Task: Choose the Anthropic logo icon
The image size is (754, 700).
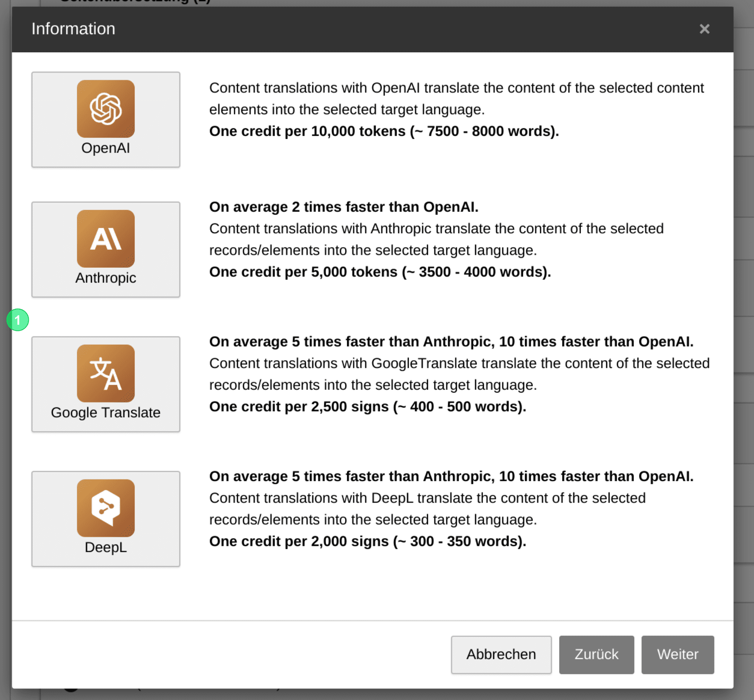Action: click(x=106, y=239)
